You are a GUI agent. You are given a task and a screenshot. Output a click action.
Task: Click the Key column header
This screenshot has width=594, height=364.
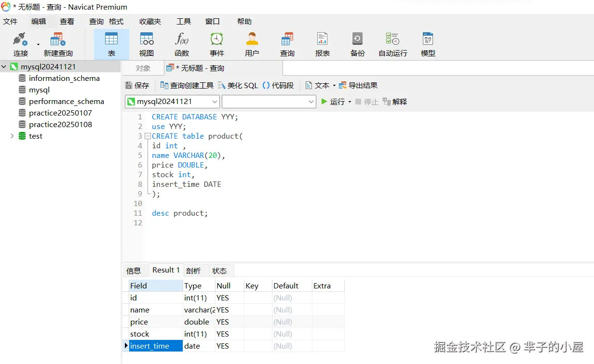pyautogui.click(x=258, y=286)
